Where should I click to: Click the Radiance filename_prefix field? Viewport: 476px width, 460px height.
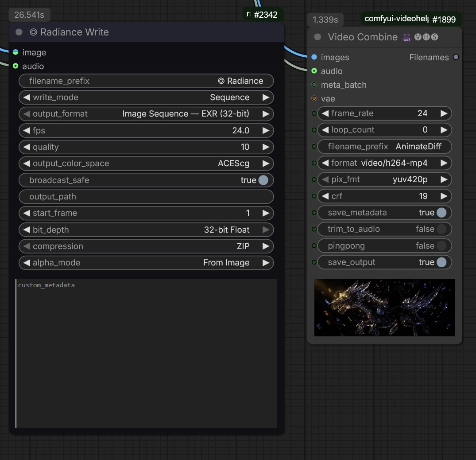[146, 81]
